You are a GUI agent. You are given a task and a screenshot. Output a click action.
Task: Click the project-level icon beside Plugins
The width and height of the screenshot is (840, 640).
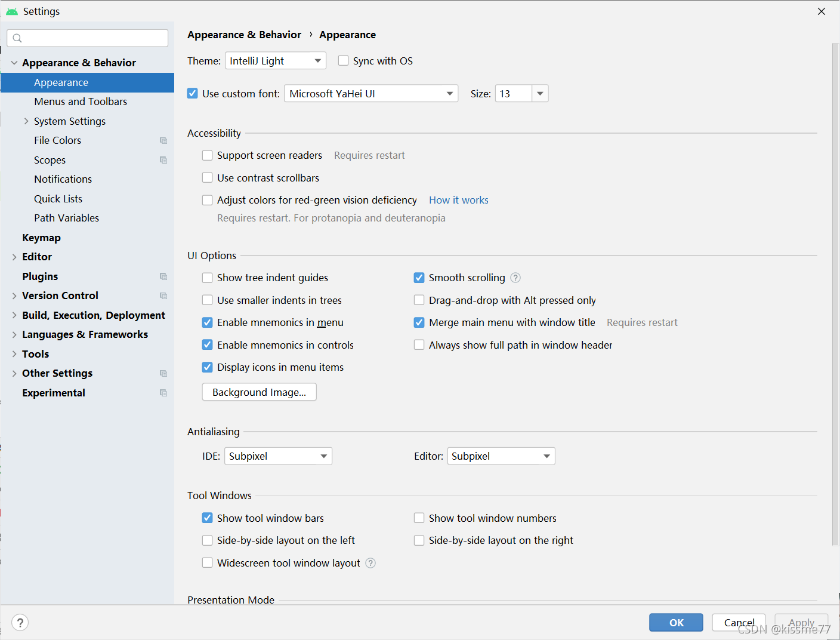click(163, 276)
